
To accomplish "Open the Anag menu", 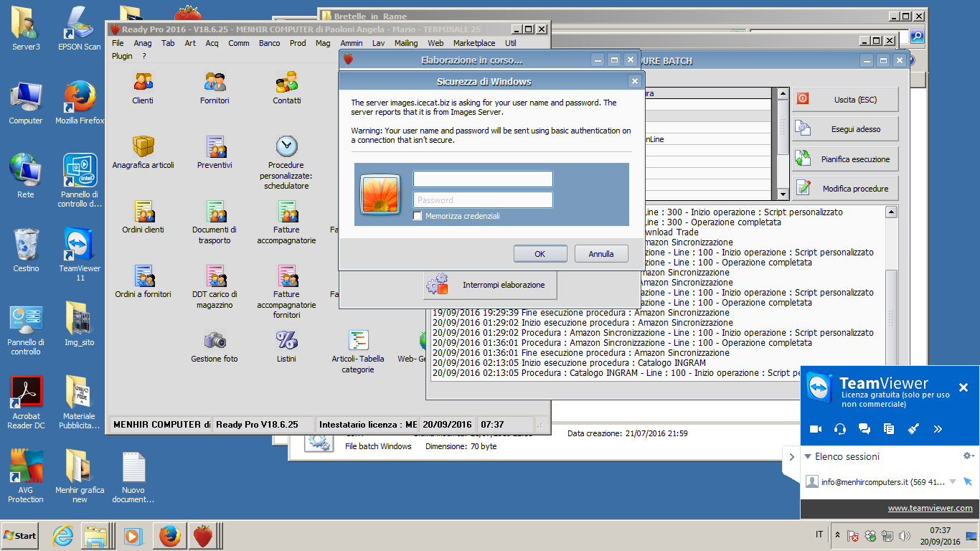I will click(143, 43).
